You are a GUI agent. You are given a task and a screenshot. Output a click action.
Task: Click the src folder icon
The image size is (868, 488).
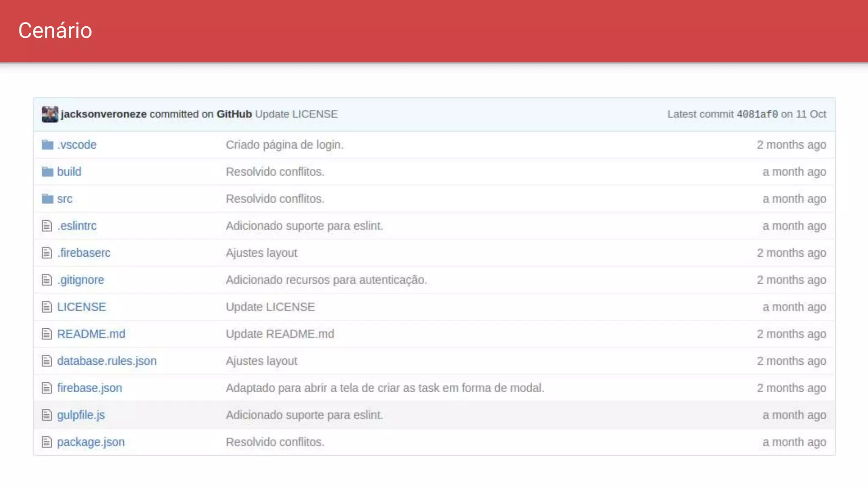(x=47, y=199)
